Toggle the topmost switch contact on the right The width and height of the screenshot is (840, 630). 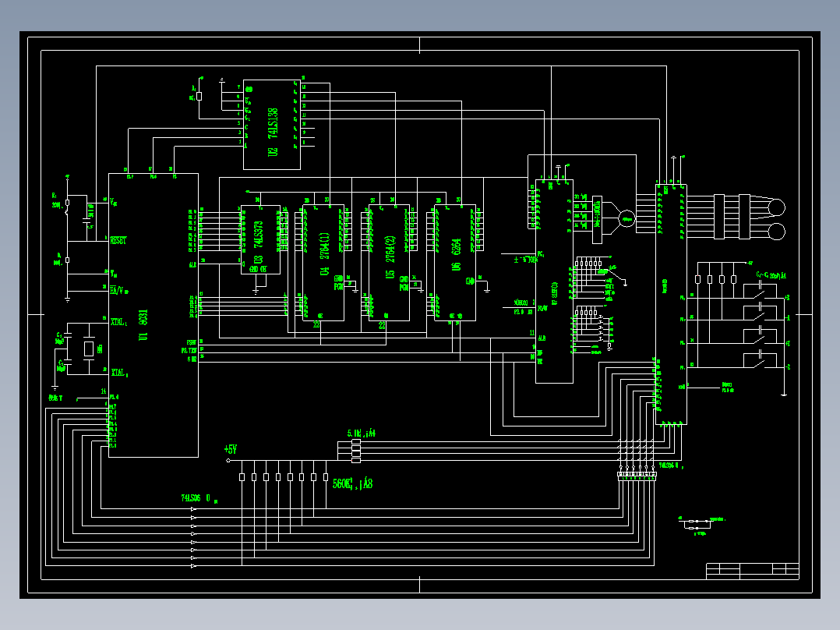758,294
